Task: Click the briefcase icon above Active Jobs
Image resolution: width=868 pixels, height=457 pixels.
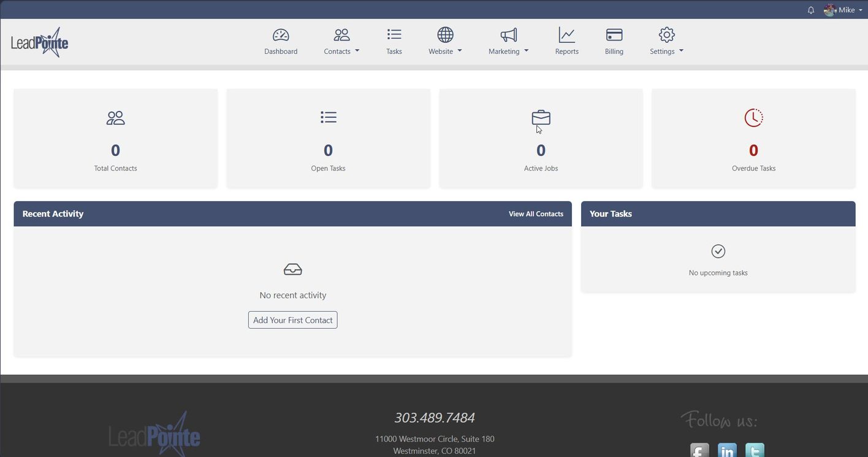Action: [541, 117]
